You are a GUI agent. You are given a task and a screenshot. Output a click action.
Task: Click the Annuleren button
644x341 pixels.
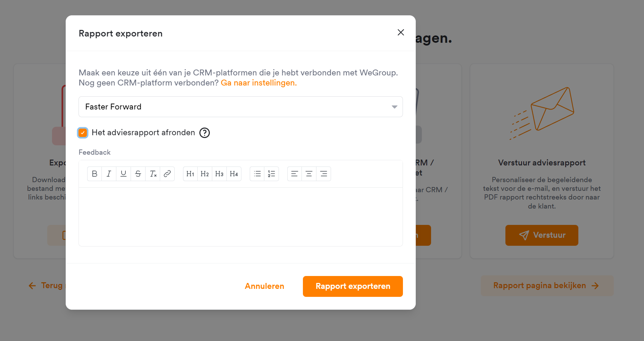click(x=264, y=286)
